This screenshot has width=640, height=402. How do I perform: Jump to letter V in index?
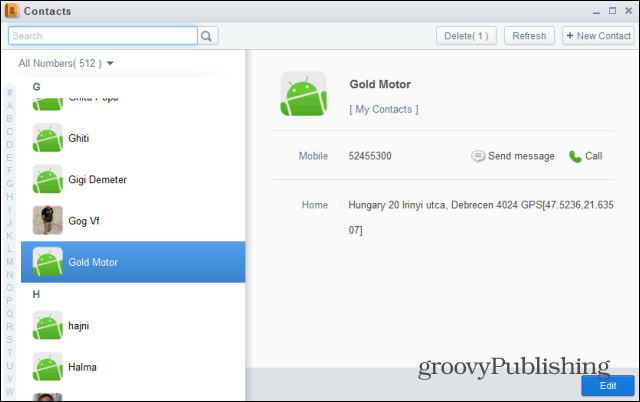pyautogui.click(x=10, y=379)
